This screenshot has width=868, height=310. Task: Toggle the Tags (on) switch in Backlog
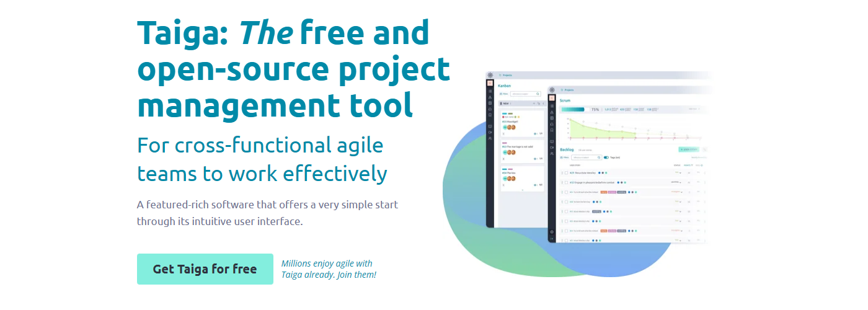tap(606, 157)
